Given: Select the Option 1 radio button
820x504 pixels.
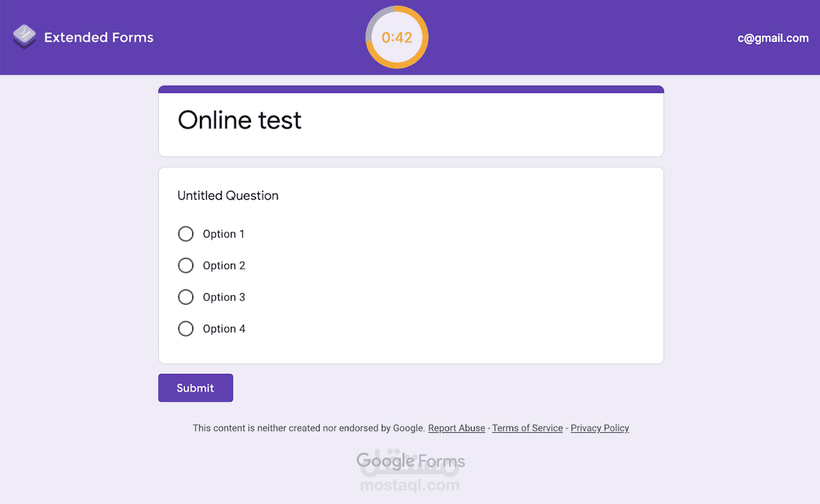Looking at the screenshot, I should (186, 234).
